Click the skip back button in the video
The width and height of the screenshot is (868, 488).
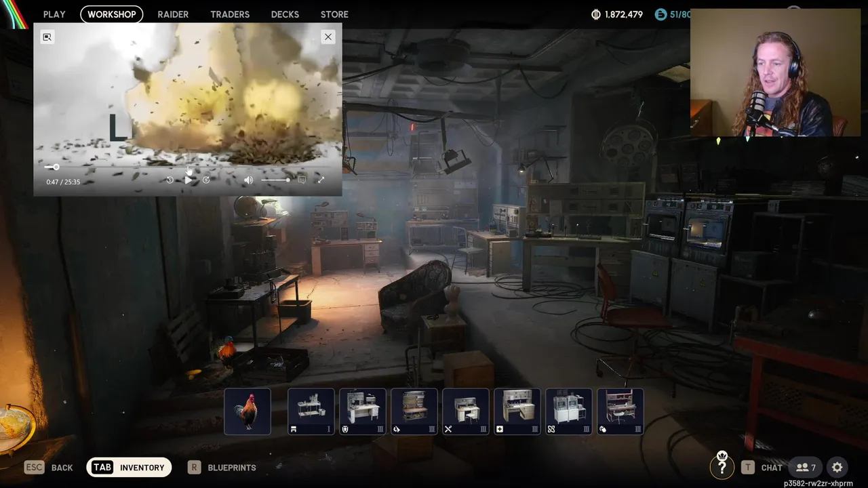click(x=170, y=180)
